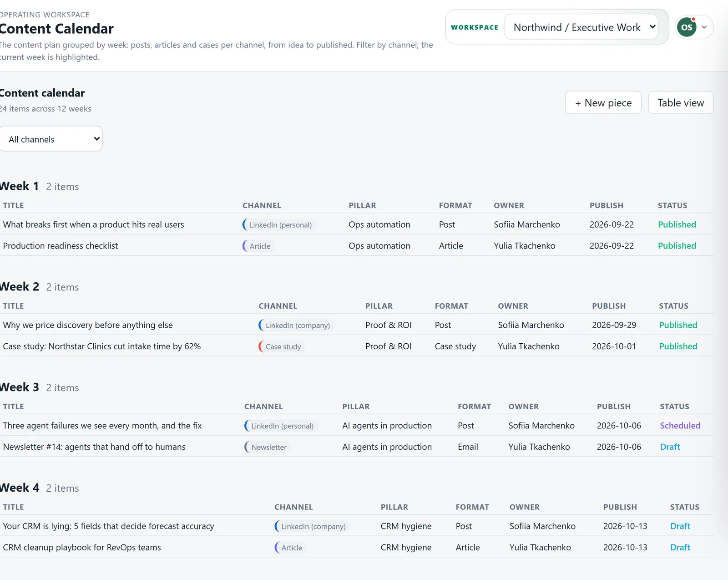Click LinkedIn (company) chip in Week 4
Viewport: 728px width, 580px height.
click(312, 527)
